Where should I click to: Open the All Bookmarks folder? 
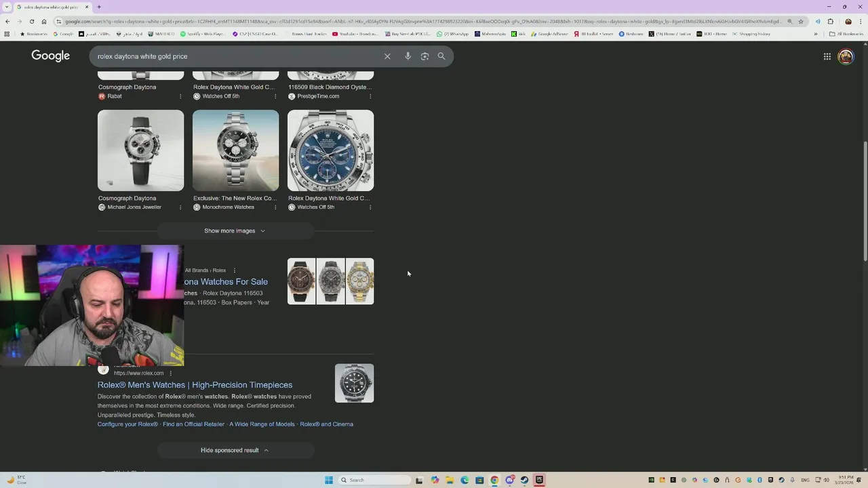click(846, 34)
